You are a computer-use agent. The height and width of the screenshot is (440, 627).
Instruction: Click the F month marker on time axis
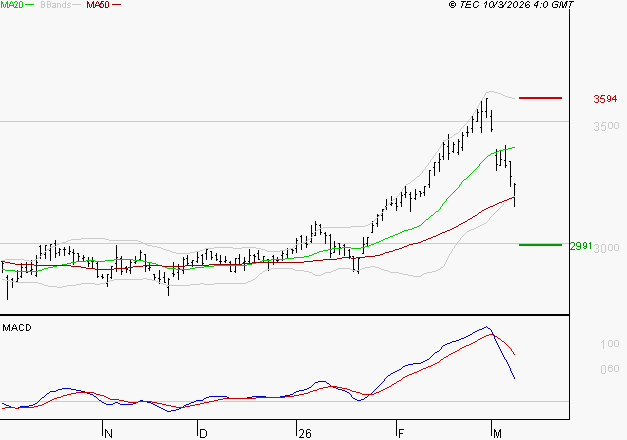[x=401, y=434]
